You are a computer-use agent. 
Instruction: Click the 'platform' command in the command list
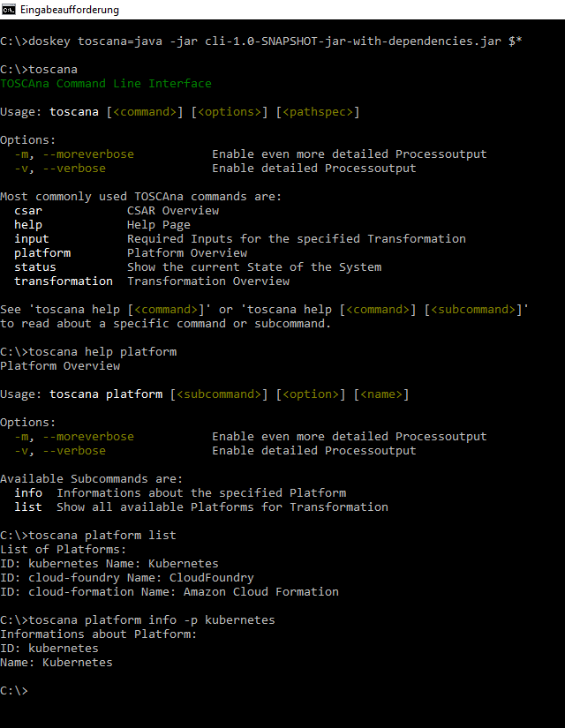click(42, 253)
